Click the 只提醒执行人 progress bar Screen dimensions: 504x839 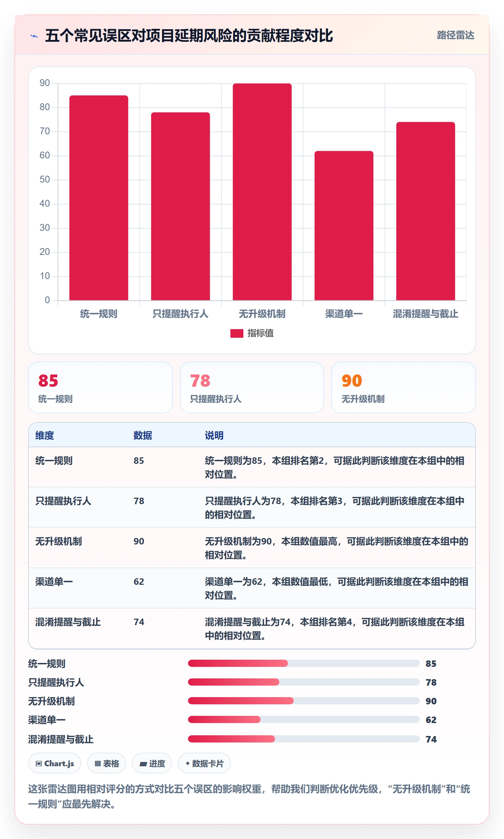tap(304, 682)
